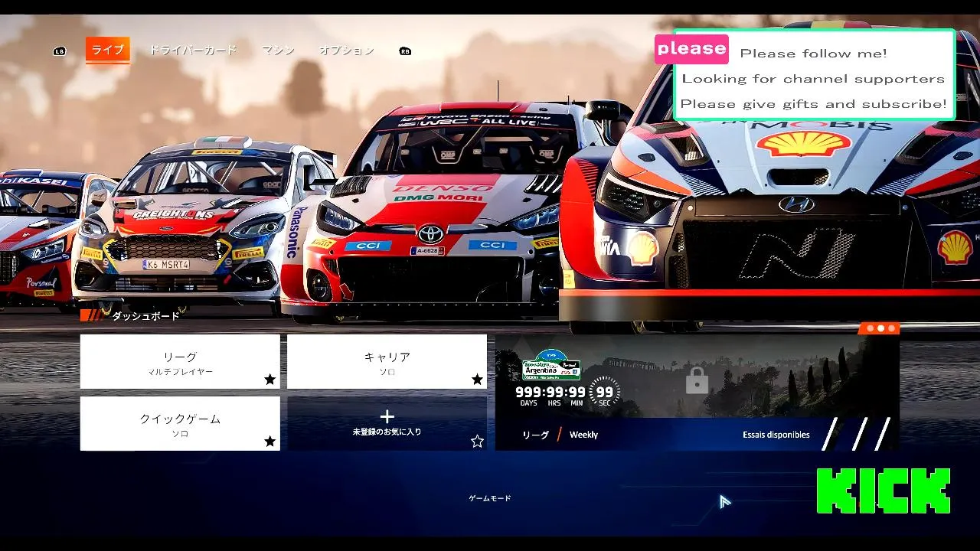Click the LB bumper icon
The height and width of the screenshot is (551, 980).
point(59,51)
